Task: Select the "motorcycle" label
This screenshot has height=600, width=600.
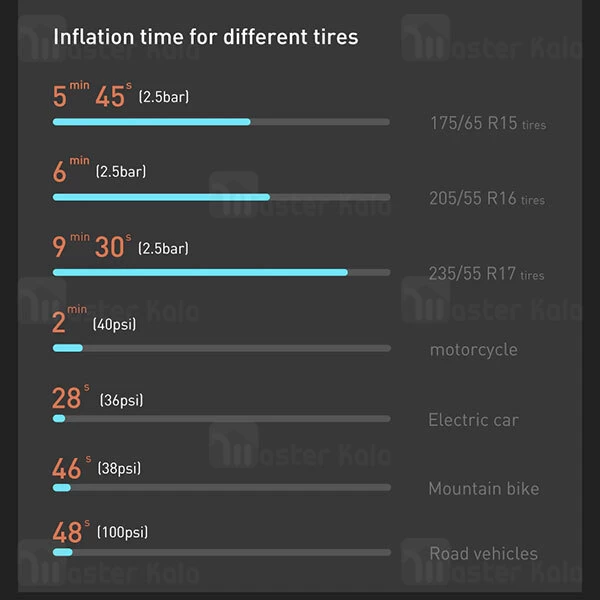Action: point(474,349)
